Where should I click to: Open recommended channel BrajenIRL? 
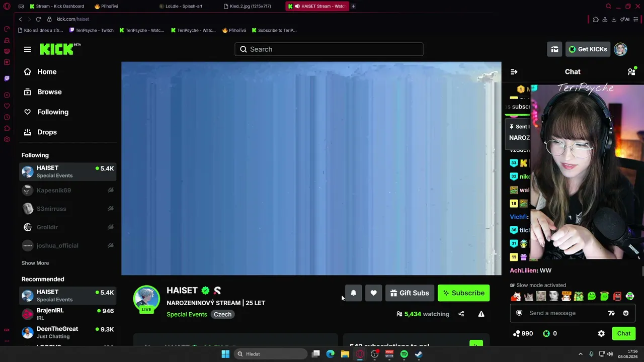pyautogui.click(x=68, y=314)
